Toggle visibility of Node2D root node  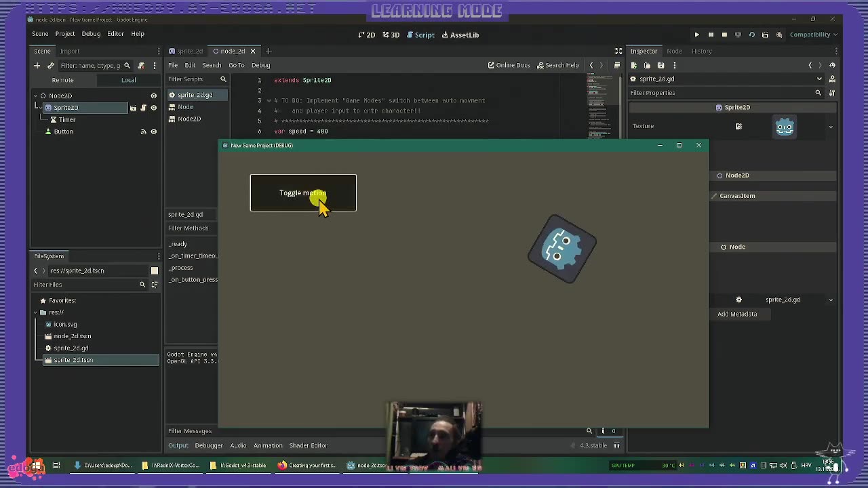click(x=153, y=96)
